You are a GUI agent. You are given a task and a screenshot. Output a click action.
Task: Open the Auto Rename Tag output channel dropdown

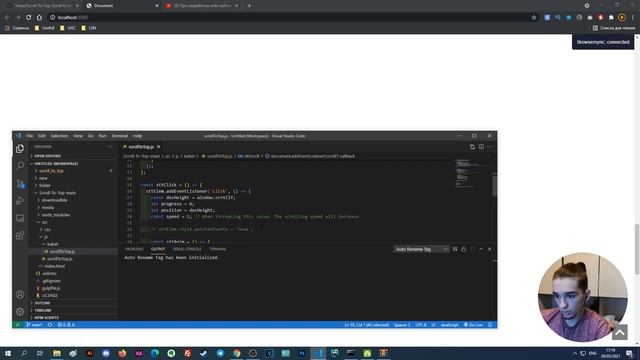[421, 249]
